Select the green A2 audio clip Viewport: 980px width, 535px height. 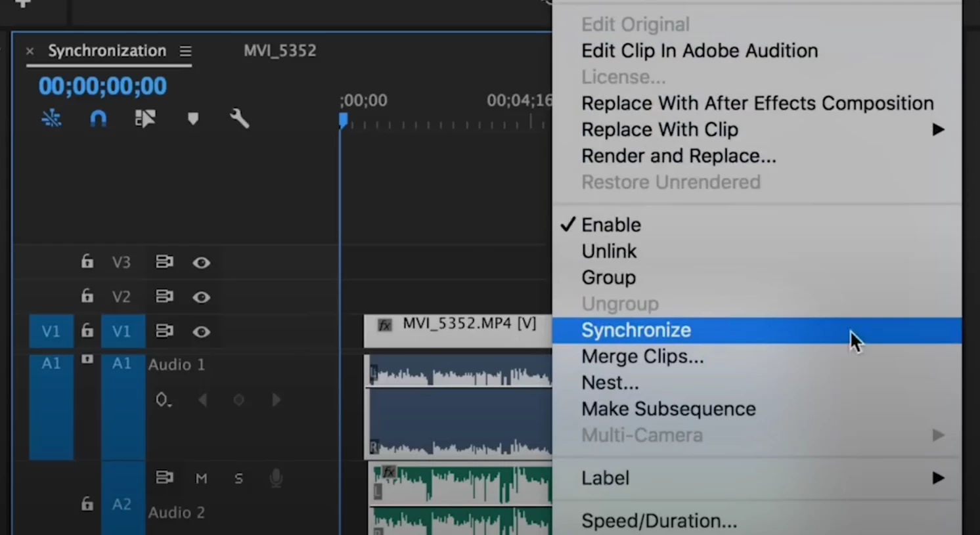click(460, 499)
